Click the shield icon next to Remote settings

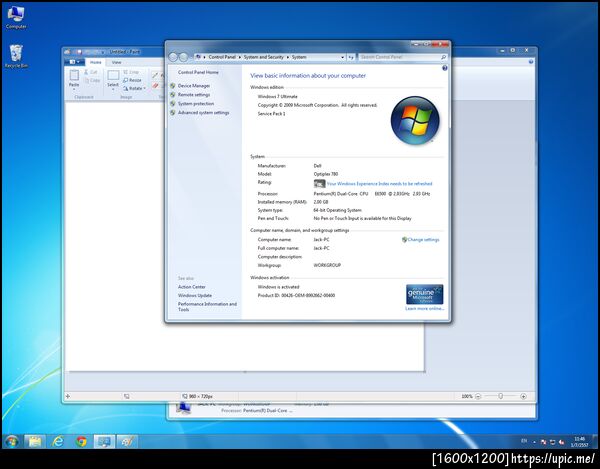(173, 94)
